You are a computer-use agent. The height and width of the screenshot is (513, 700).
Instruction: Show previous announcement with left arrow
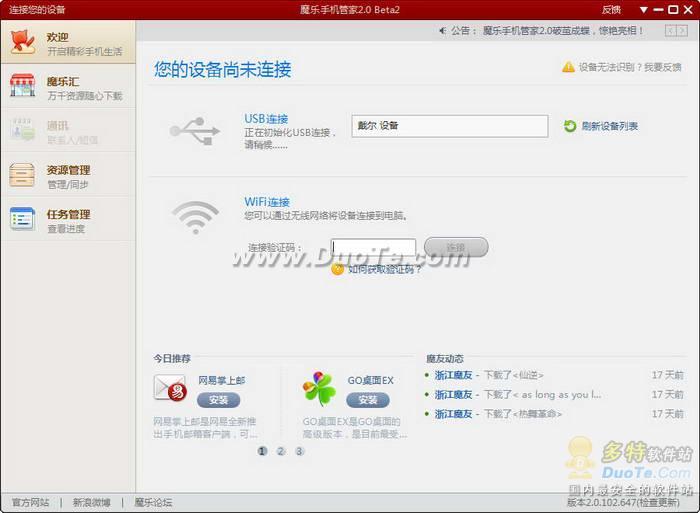coord(670,31)
